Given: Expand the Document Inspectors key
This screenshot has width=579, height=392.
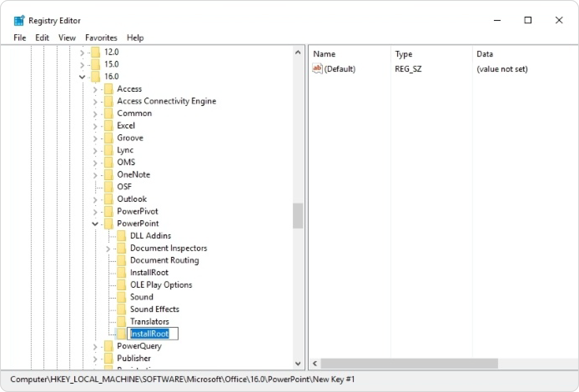Looking at the screenshot, I should [x=108, y=249].
